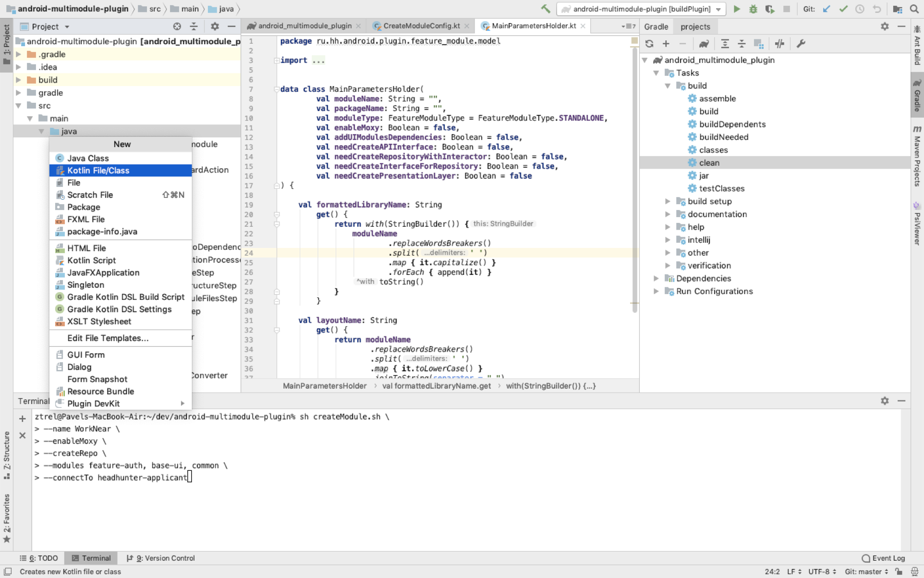Open the 6: TODO tool window
Viewport: 924px width, 578px height.
(x=39, y=558)
